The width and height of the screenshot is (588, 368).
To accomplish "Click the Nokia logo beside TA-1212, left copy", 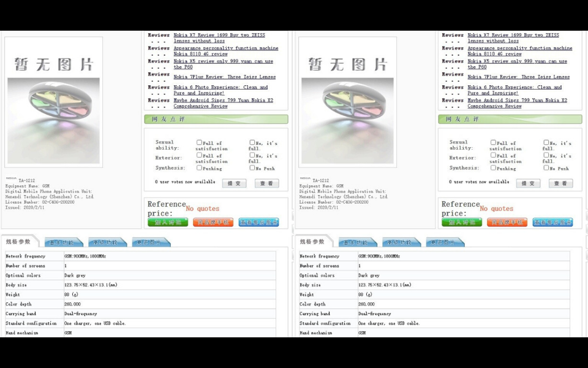I will tap(11, 178).
